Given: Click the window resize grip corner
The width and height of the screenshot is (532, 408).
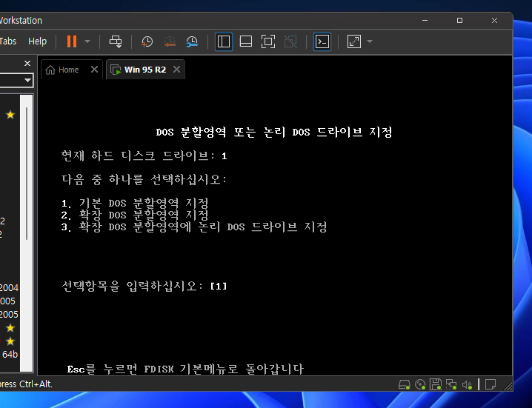Looking at the screenshot, I should [508, 387].
